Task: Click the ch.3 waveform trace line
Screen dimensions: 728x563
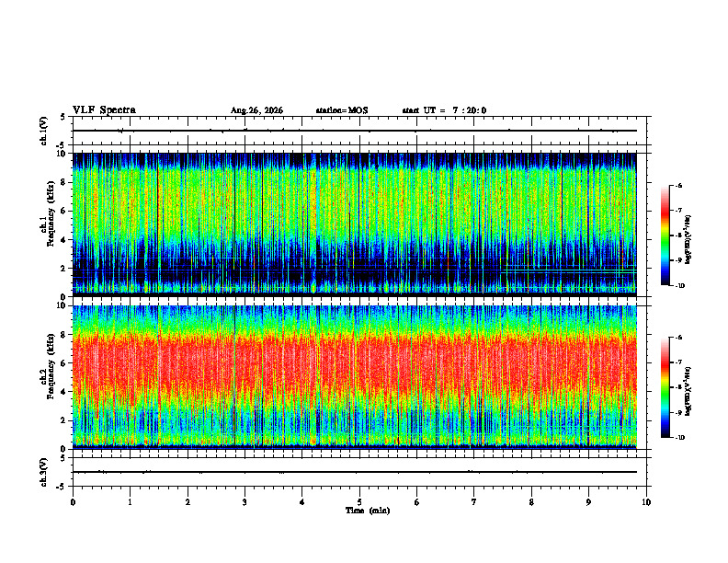Action: click(354, 472)
